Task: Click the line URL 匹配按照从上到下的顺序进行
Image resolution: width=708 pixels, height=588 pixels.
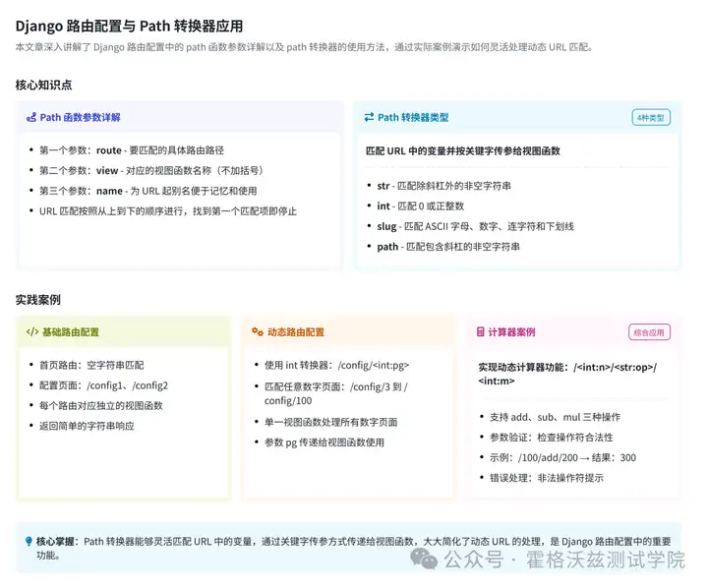Action: 167,211
